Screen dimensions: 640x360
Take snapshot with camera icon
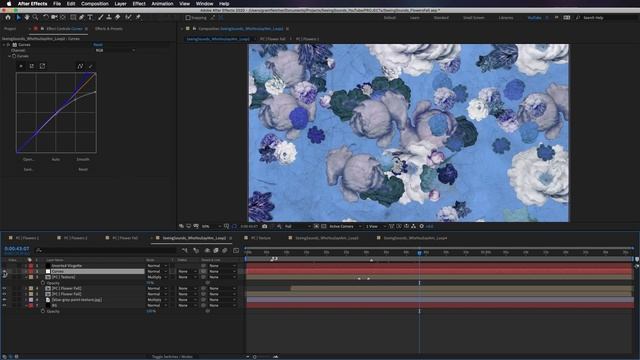264,226
